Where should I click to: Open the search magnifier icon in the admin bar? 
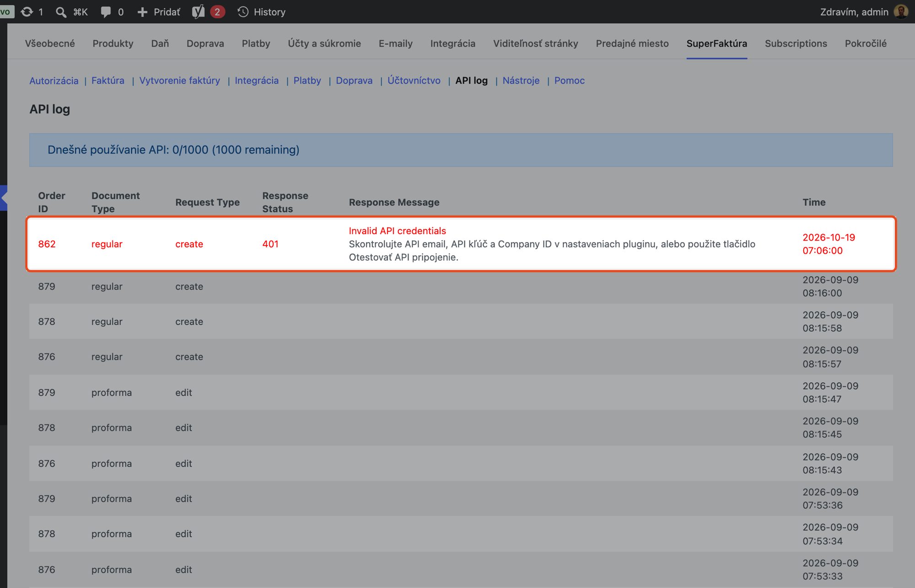point(61,12)
